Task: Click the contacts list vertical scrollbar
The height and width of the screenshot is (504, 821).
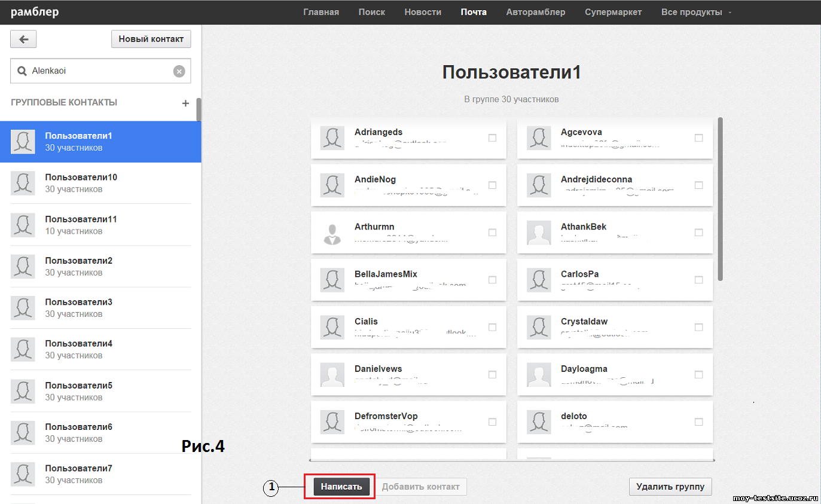Action: pos(720,197)
